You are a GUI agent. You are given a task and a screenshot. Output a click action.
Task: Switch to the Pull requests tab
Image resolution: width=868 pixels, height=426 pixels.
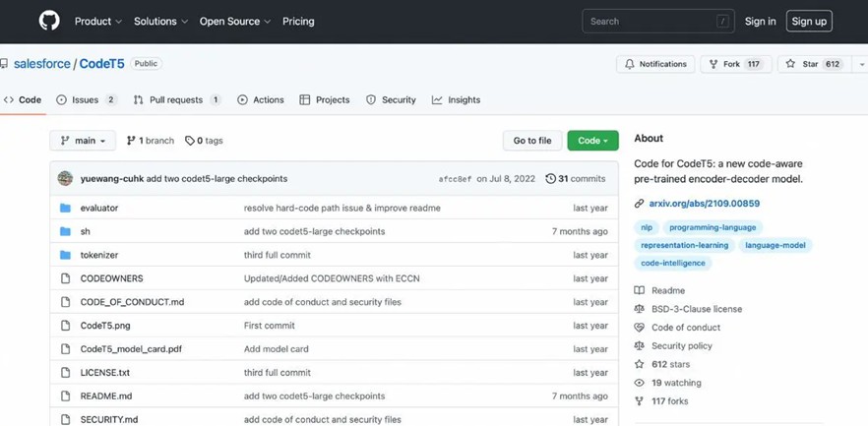[x=177, y=100]
